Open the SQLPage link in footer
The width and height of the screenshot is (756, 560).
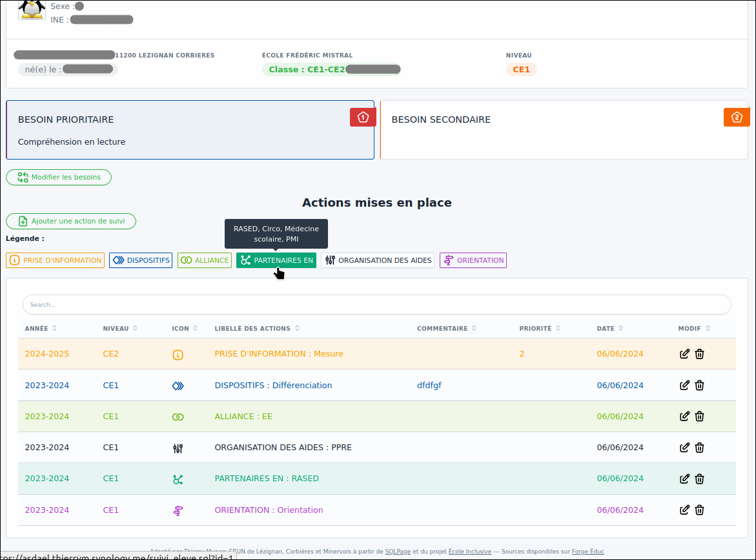click(x=398, y=552)
